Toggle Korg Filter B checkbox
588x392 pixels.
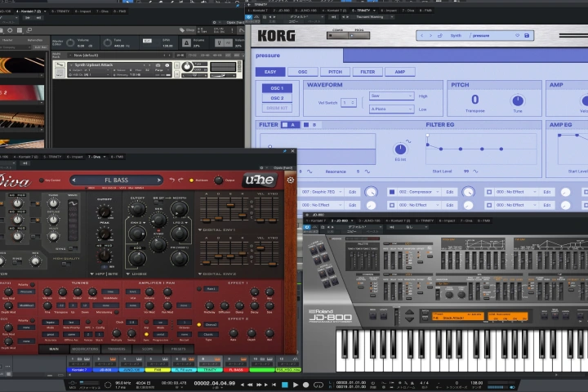(x=306, y=124)
